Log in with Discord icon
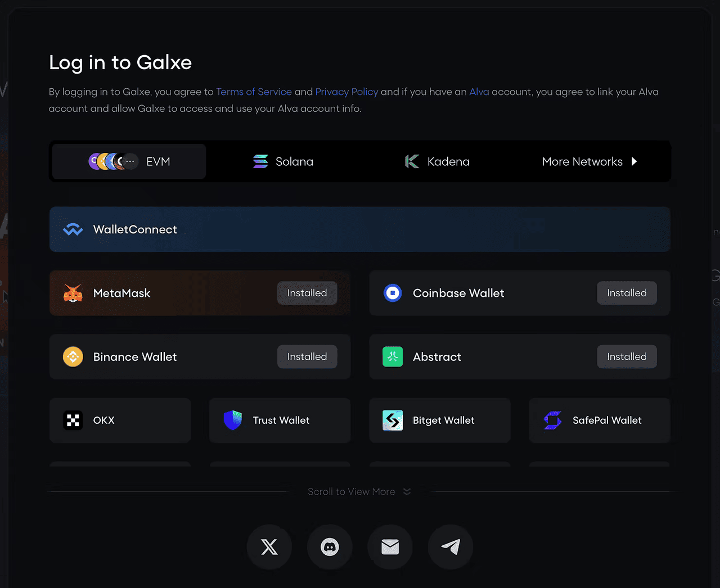720x588 pixels. tap(330, 547)
